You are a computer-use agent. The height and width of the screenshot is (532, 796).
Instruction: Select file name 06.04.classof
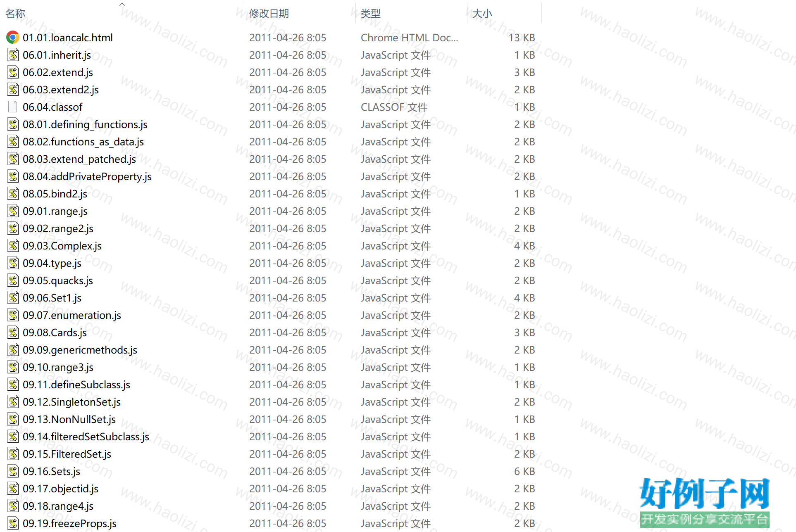pyautogui.click(x=52, y=107)
